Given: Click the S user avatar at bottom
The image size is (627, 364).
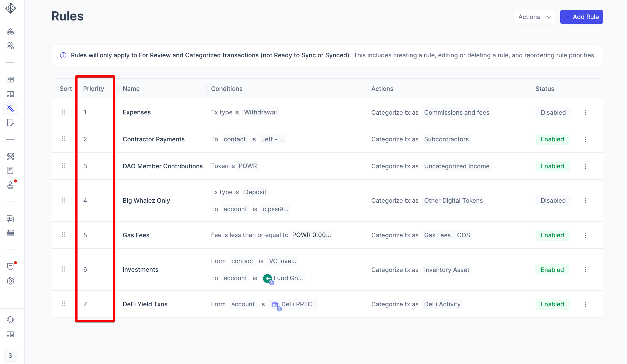Looking at the screenshot, I should 11,355.
